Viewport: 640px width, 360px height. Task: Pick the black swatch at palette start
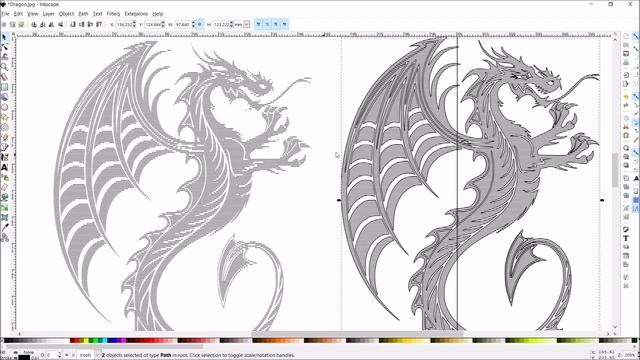click(6, 340)
